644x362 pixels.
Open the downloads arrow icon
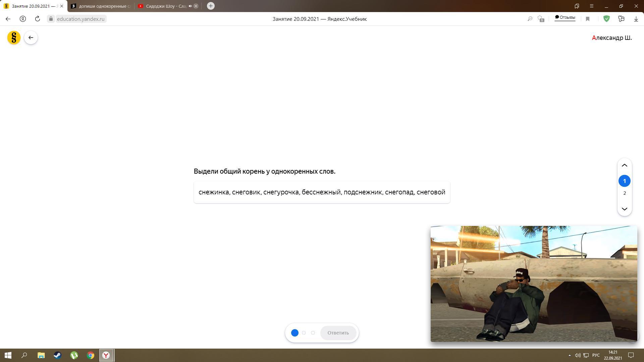(x=636, y=19)
